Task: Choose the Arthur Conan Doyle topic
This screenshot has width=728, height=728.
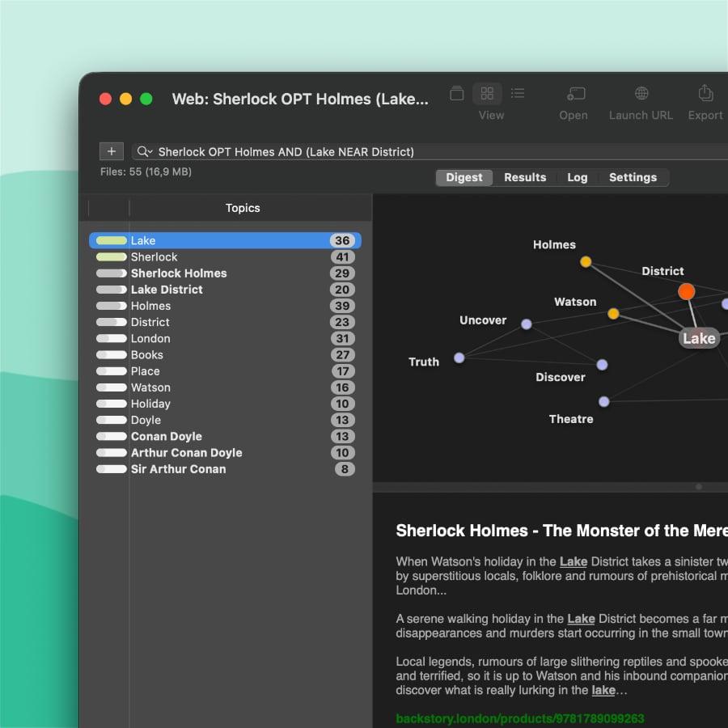Action: 225,453
